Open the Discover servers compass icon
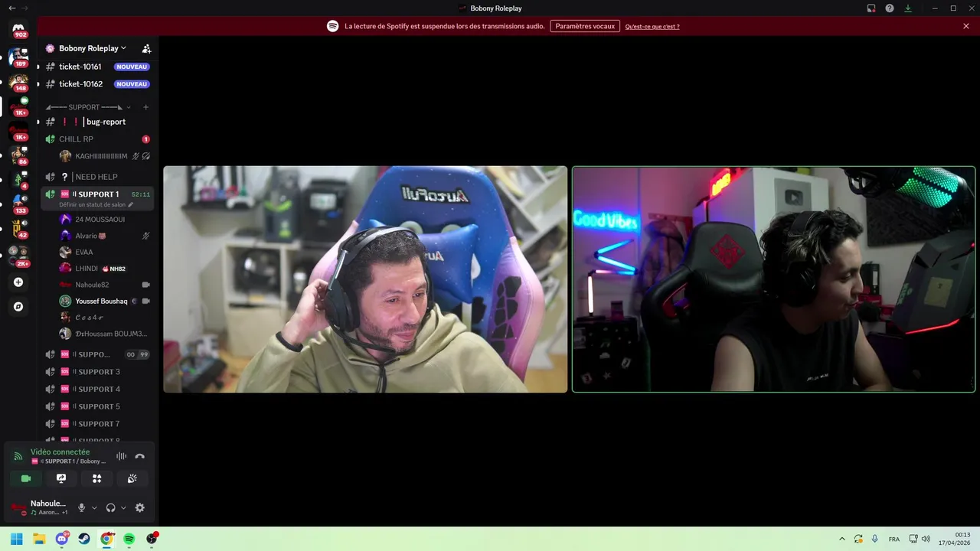980x551 pixels. click(18, 307)
